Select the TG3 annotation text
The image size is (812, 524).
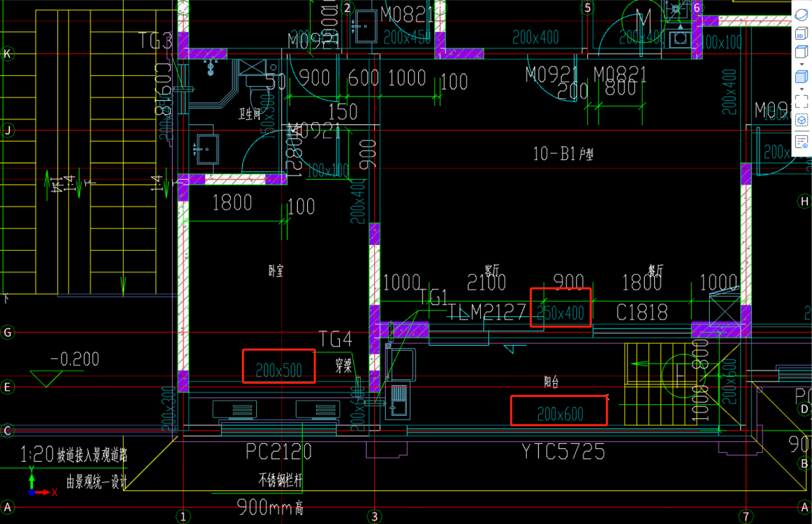[156, 41]
